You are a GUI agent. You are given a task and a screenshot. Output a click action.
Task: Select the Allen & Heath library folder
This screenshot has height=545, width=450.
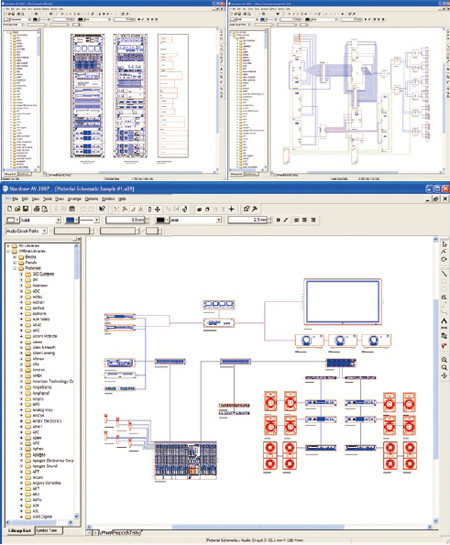(44, 347)
